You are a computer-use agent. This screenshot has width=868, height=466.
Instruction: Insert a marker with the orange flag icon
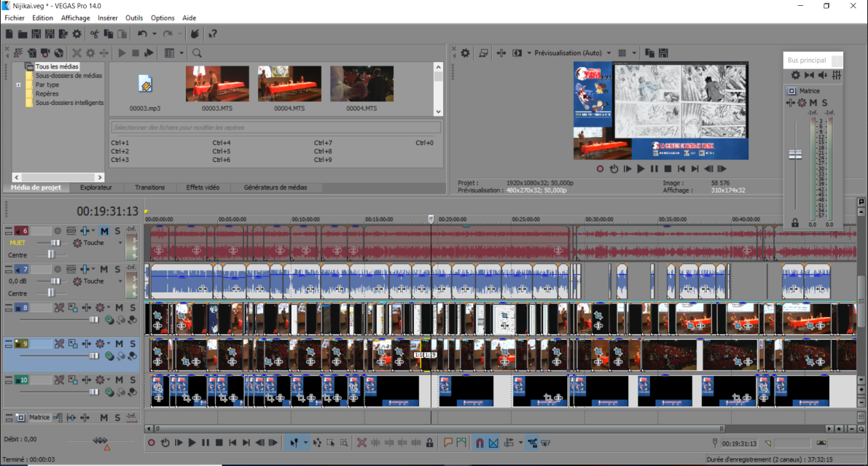[447, 443]
